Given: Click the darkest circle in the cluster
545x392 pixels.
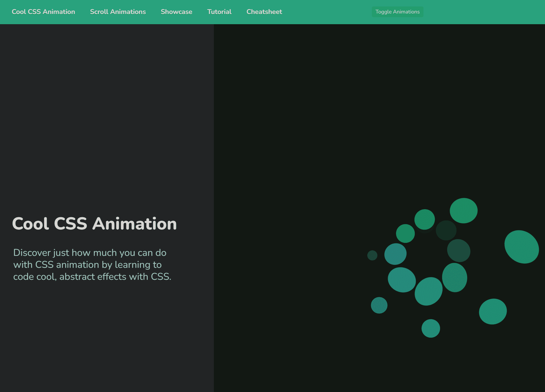Looking at the screenshot, I should (x=446, y=231).
